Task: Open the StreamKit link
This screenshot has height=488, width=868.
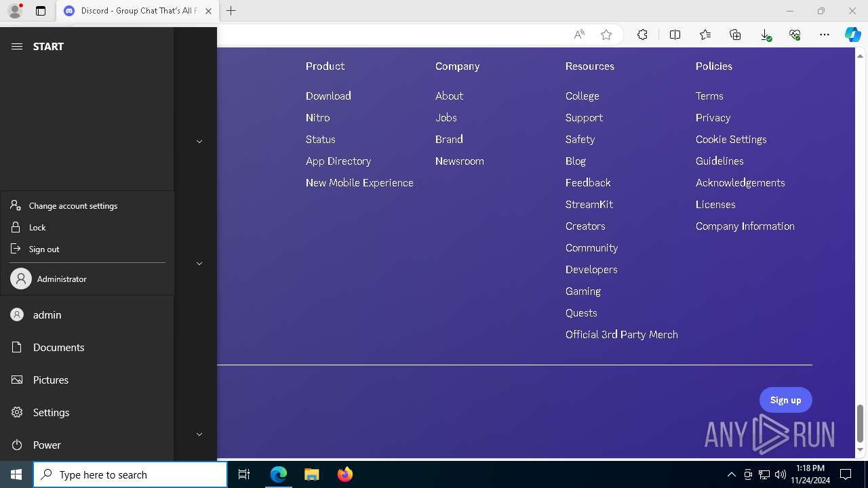Action: (589, 204)
